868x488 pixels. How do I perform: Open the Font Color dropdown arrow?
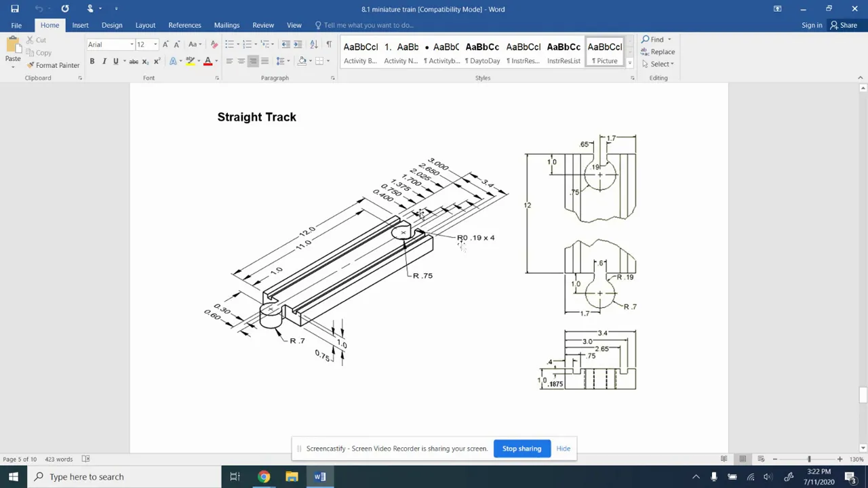[216, 62]
